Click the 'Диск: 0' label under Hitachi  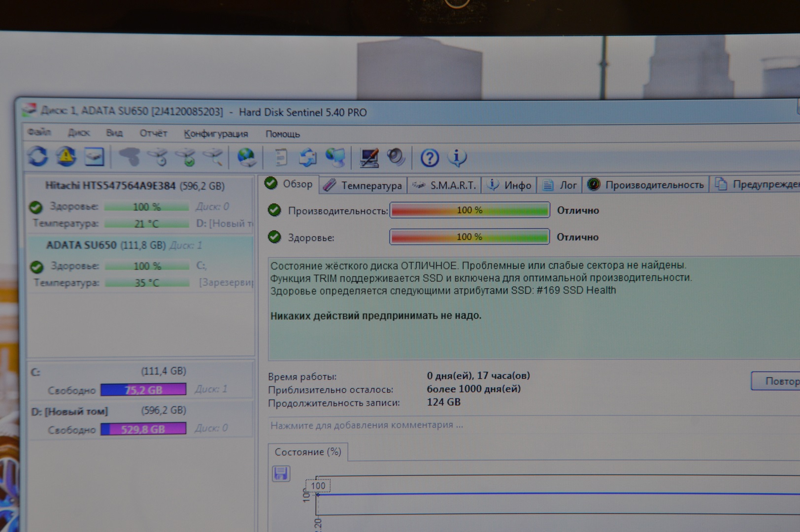click(212, 206)
